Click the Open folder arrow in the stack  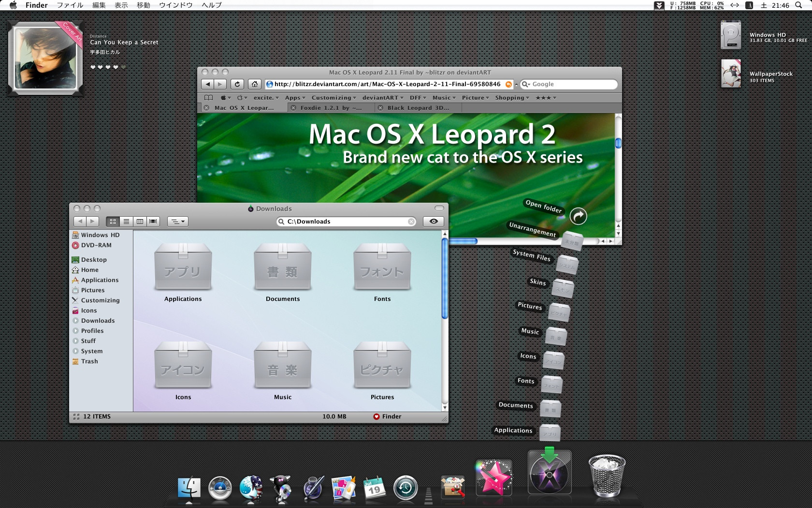[578, 216]
